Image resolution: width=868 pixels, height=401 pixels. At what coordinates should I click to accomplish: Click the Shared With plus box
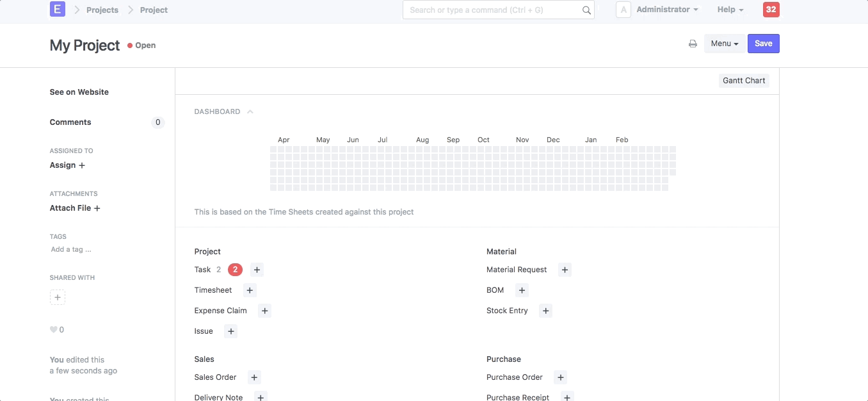coord(58,297)
